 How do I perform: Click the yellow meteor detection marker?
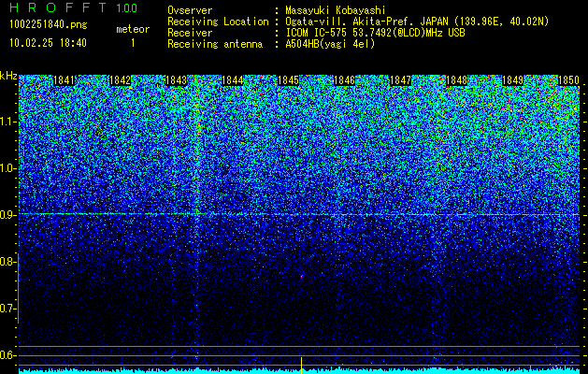point(301,366)
